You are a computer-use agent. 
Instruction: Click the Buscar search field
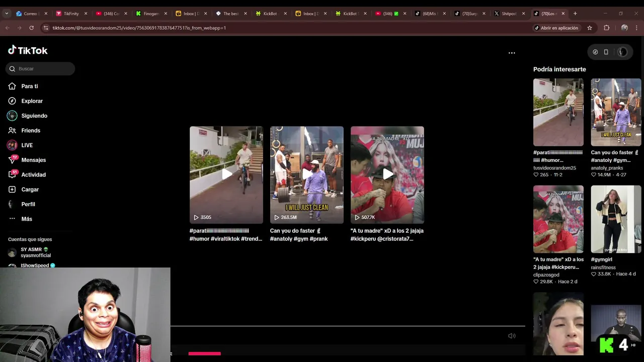point(40,69)
